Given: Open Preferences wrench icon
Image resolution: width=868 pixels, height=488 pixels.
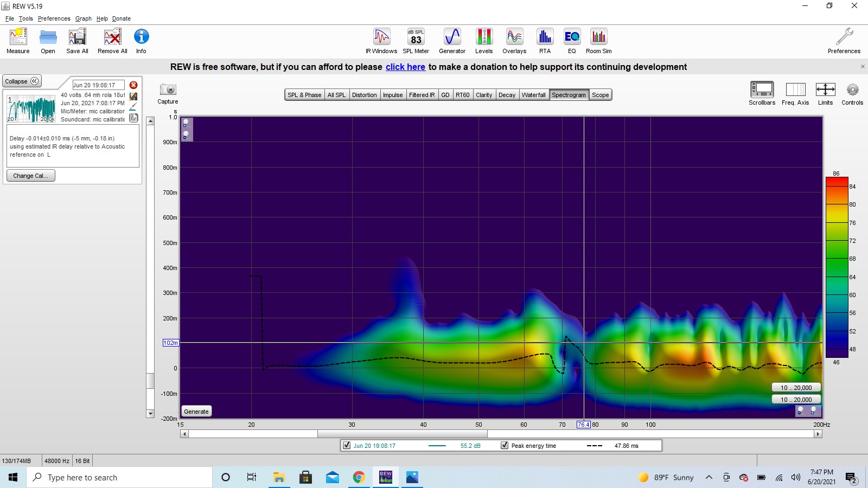Looking at the screenshot, I should point(844,37).
